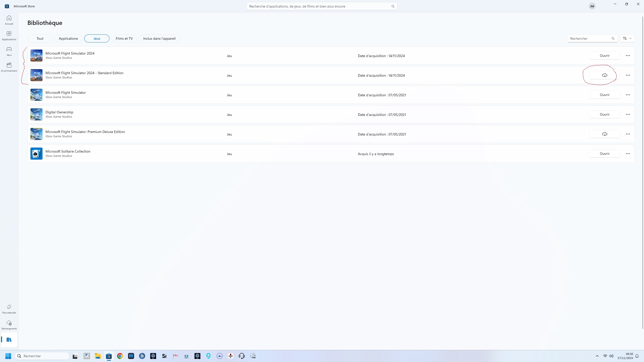The height and width of the screenshot is (362, 644).
Task: Open the headset app in taskbar
Action: click(242, 356)
